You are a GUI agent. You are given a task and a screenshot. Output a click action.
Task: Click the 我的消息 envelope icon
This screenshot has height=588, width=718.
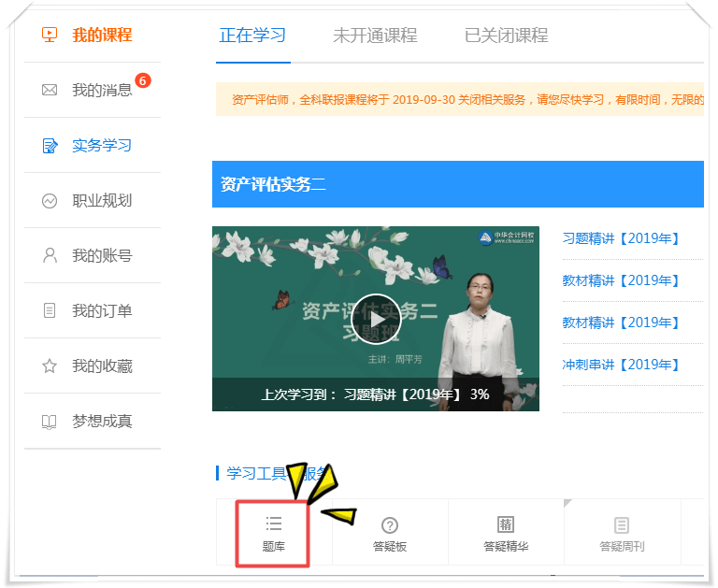50,91
